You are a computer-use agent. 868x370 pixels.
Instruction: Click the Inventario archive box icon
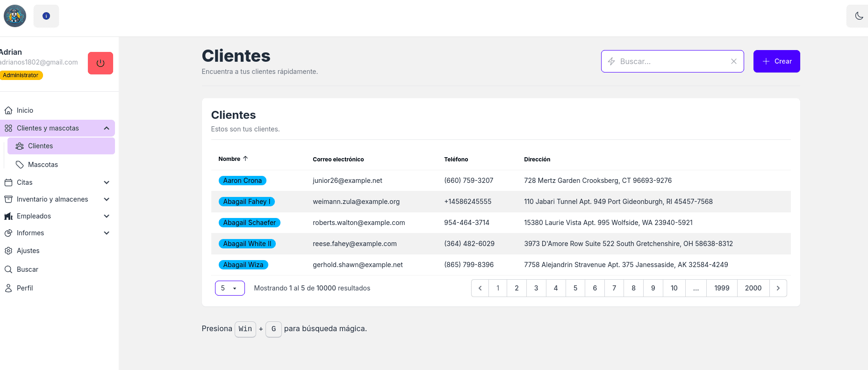(x=8, y=199)
